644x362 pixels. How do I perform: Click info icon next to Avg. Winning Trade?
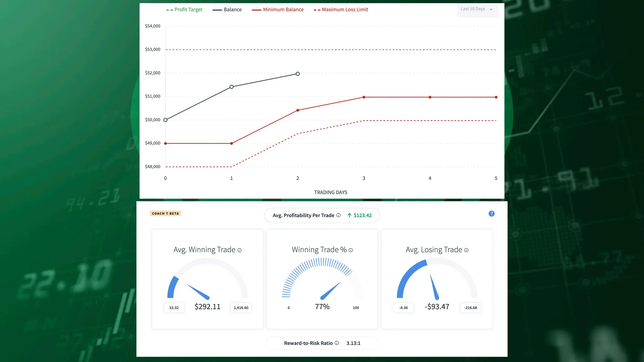[239, 250]
